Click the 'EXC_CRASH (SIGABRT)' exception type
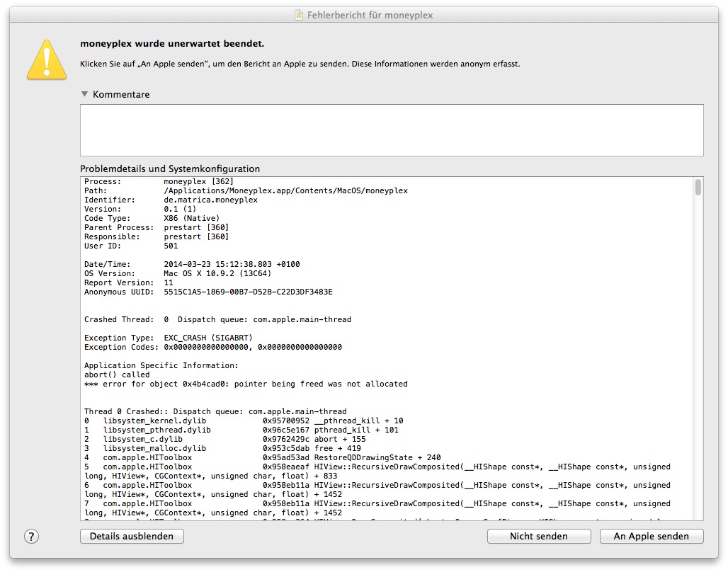728x572 pixels. click(x=208, y=338)
